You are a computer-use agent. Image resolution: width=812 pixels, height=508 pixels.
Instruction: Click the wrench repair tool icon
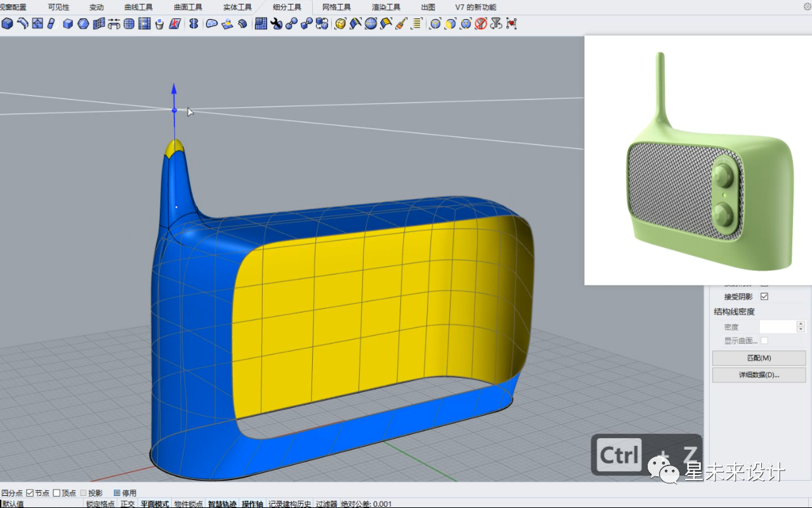(276, 23)
